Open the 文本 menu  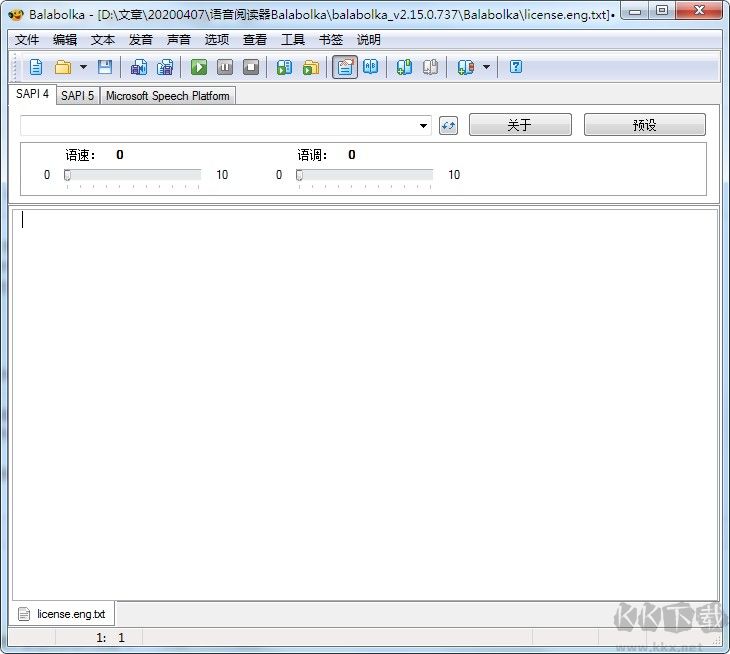(102, 40)
